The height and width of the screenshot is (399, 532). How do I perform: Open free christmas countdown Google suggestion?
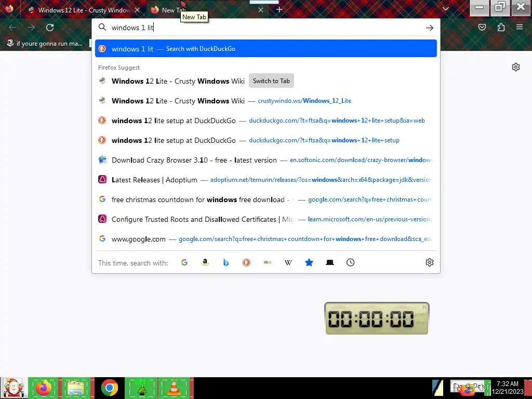pyautogui.click(x=266, y=199)
